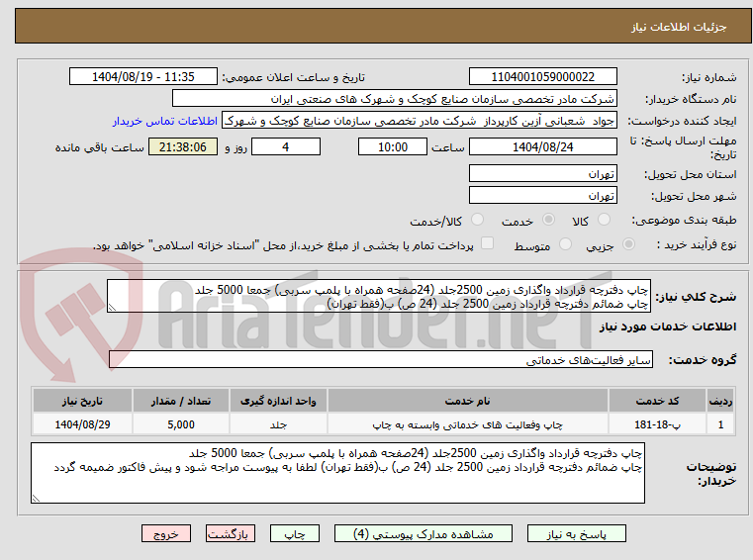Open مشاهده مدارک پیوستی (4) button
Screen dimensions: 753x560
pos(424,533)
